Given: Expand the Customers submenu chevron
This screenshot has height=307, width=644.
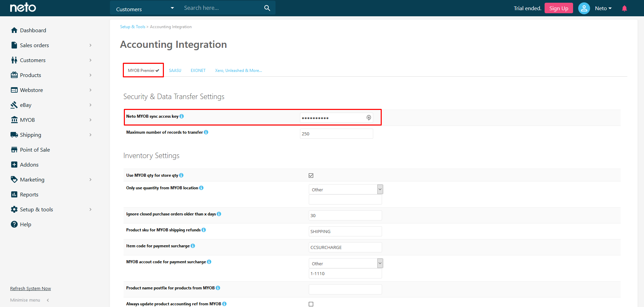Looking at the screenshot, I should [90, 60].
